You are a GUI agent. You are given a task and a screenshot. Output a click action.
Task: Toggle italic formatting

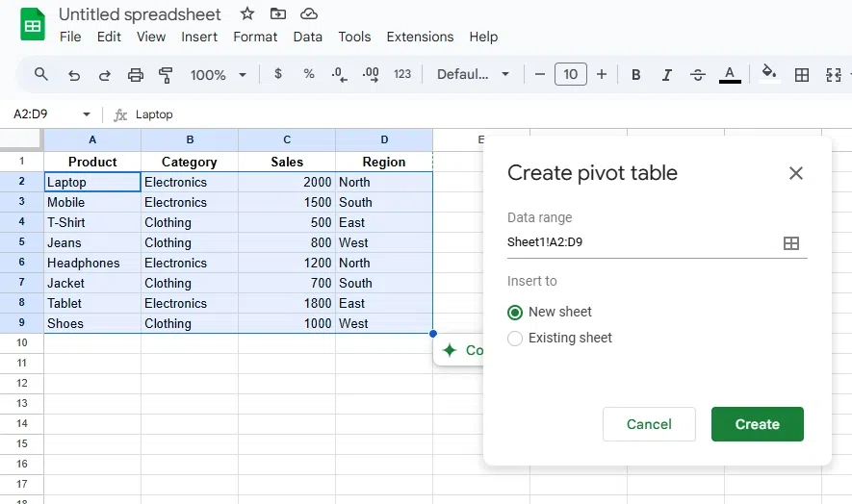[666, 75]
